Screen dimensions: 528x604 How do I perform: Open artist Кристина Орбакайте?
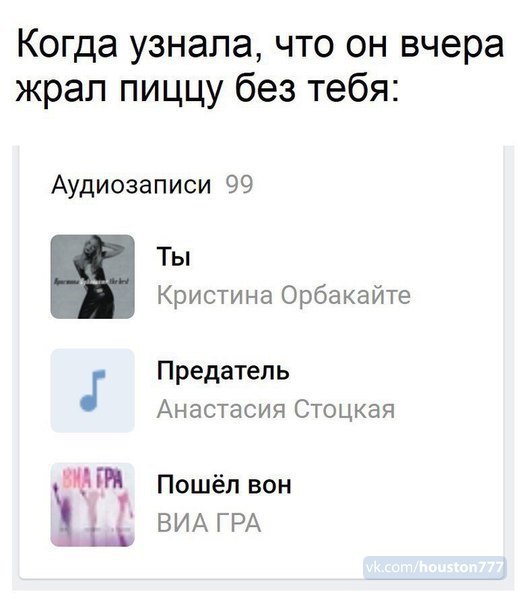284,295
